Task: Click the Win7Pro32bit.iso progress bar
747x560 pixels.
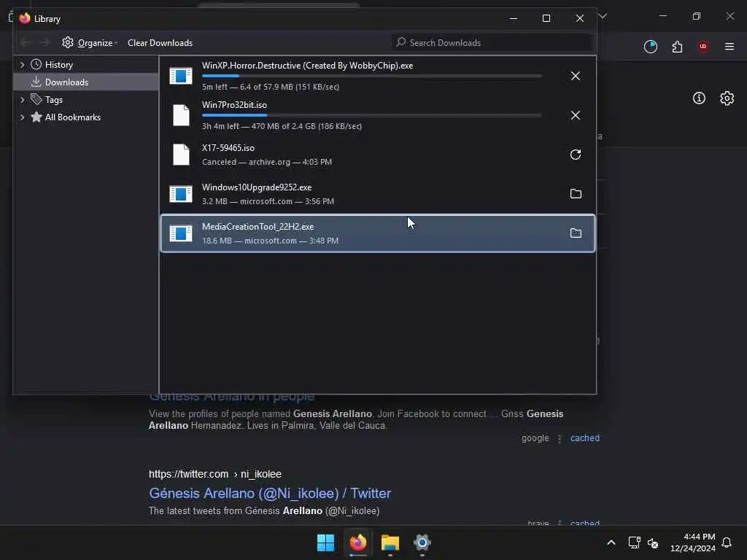Action: [x=371, y=115]
